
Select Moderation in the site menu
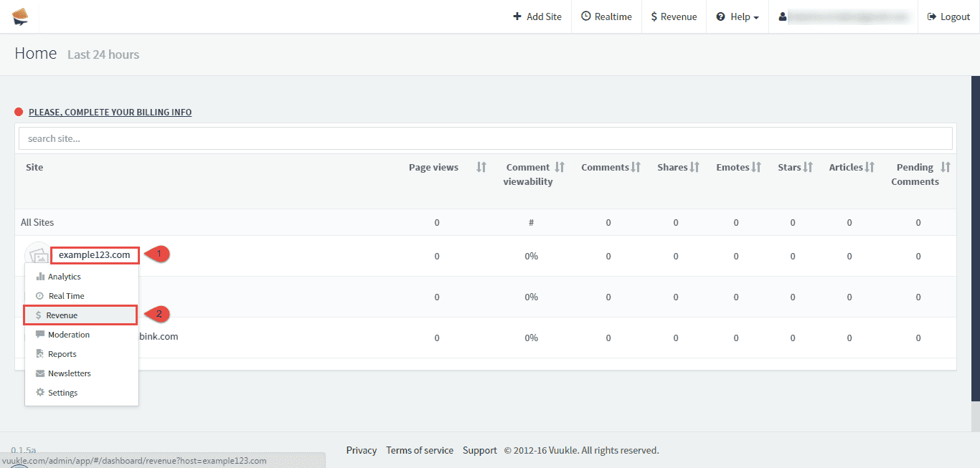point(69,335)
